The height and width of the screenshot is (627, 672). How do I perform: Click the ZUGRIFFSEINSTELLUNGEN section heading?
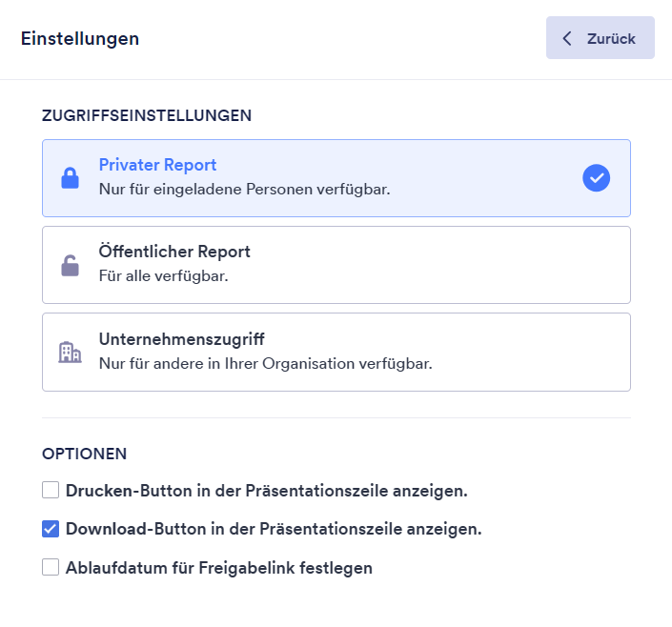pyautogui.click(x=147, y=115)
